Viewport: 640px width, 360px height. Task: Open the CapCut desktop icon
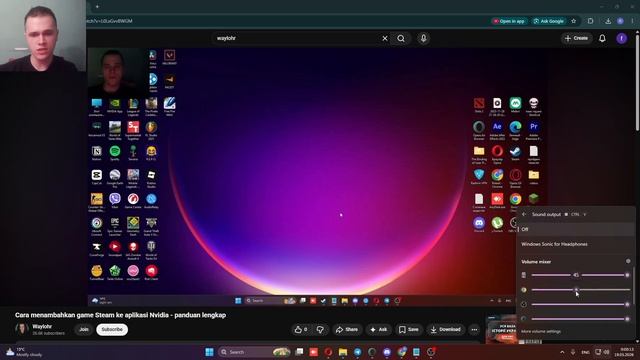point(97,177)
